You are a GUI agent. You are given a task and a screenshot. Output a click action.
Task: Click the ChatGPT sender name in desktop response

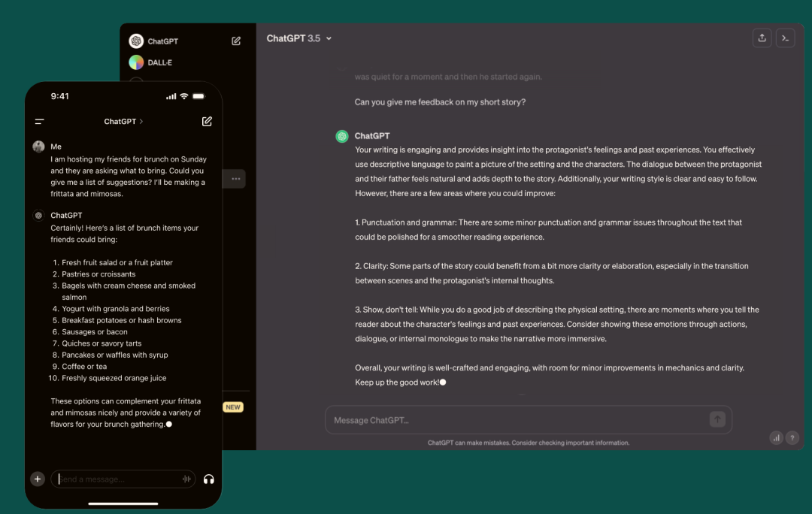pyautogui.click(x=372, y=136)
